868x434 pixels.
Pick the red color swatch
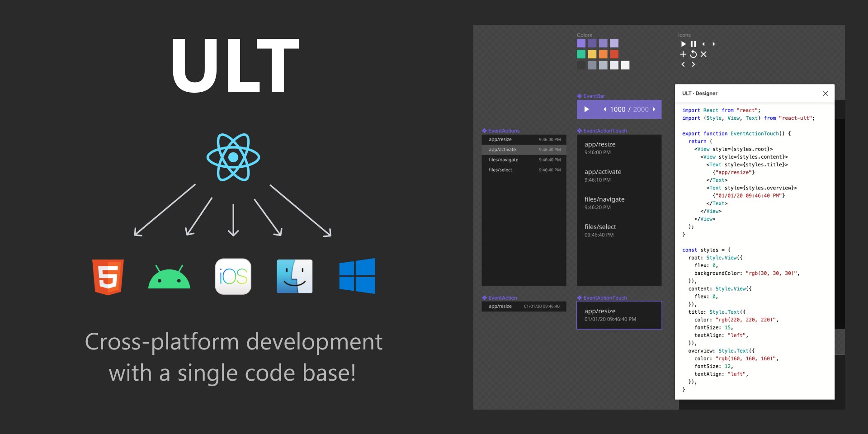[x=614, y=54]
